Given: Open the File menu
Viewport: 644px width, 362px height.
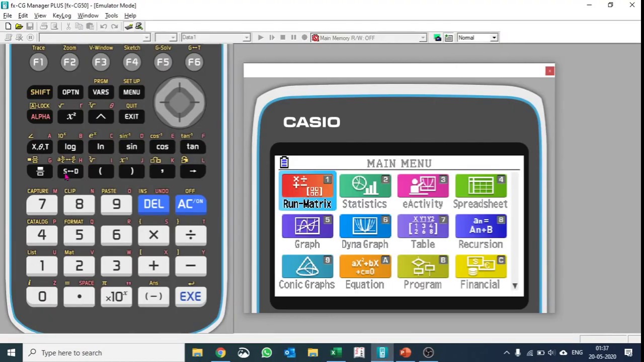Looking at the screenshot, I should [x=8, y=16].
